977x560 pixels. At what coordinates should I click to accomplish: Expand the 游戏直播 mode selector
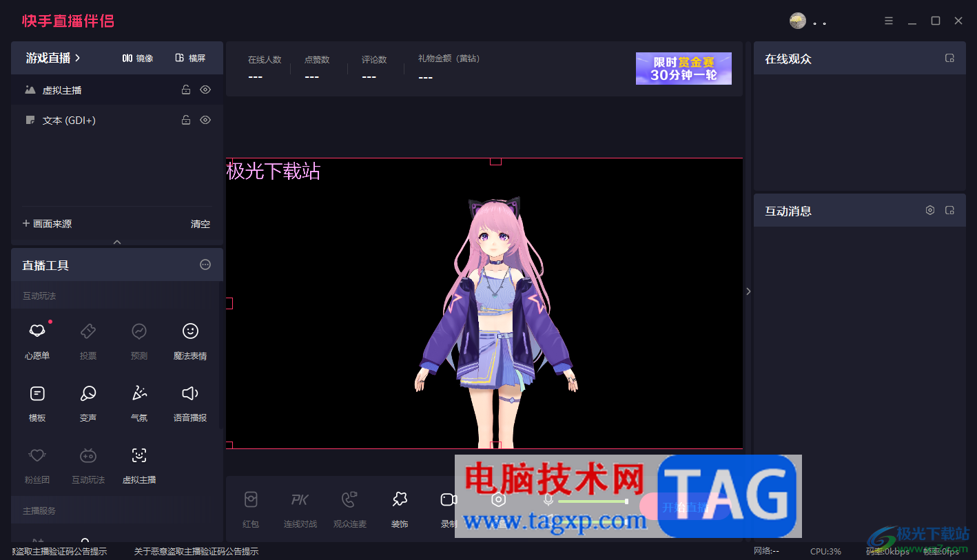pyautogui.click(x=53, y=58)
